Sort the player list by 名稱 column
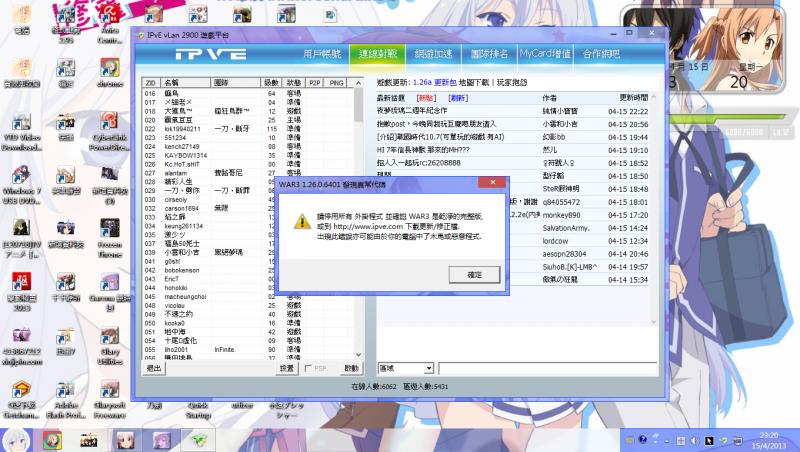 [x=186, y=83]
